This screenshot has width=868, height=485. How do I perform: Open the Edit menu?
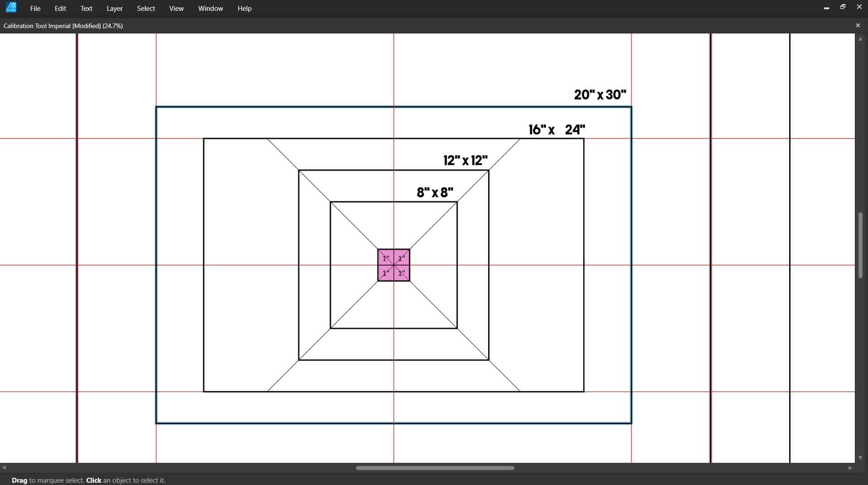(59, 8)
